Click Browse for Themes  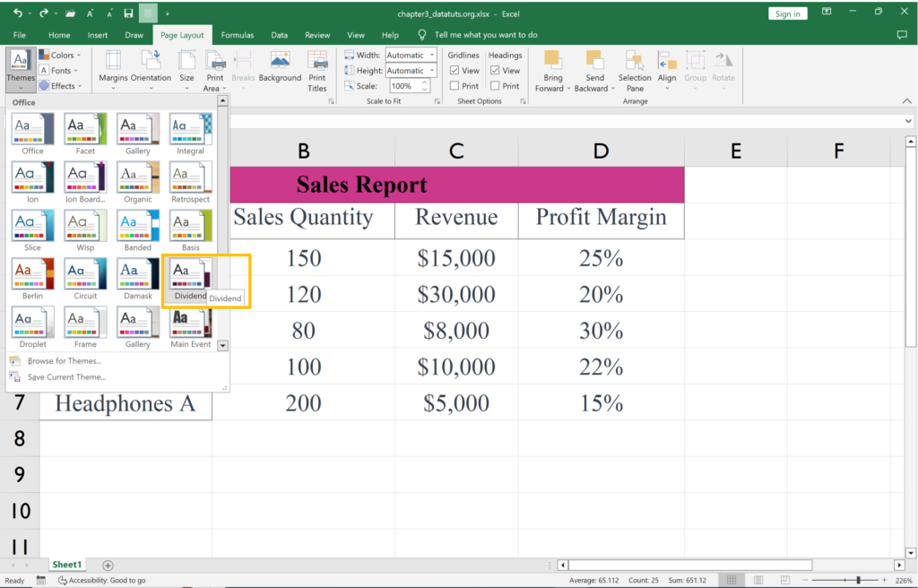pyautogui.click(x=64, y=361)
